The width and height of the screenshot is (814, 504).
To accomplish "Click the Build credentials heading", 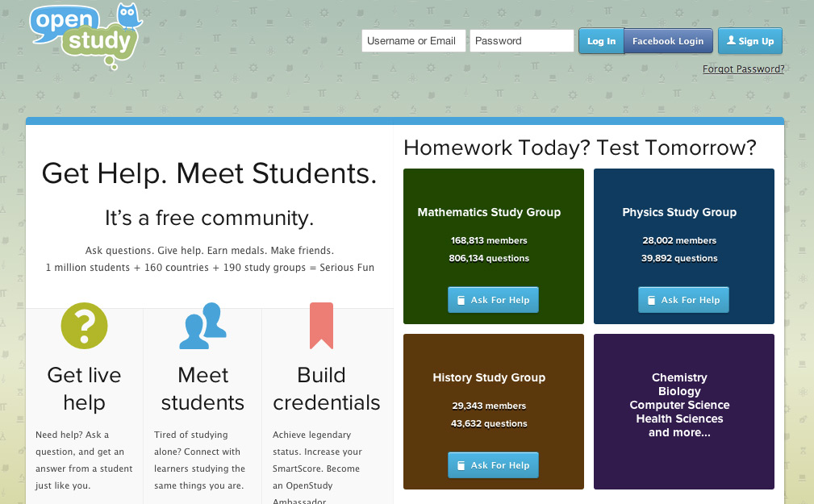I will [327, 389].
